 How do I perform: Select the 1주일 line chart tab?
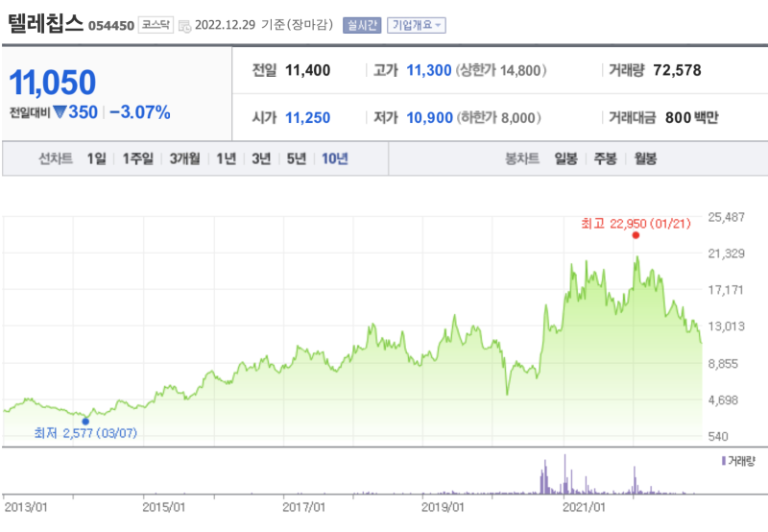pyautogui.click(x=137, y=158)
